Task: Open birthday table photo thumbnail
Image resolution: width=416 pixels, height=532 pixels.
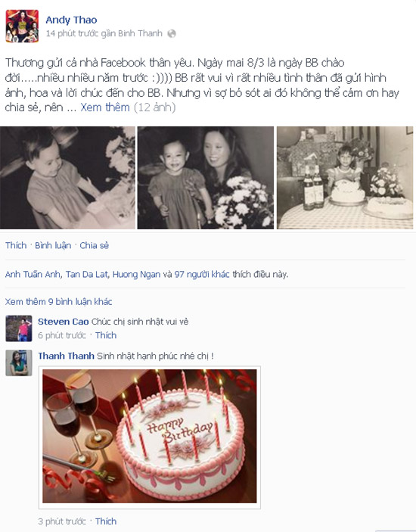Action: 345,178
